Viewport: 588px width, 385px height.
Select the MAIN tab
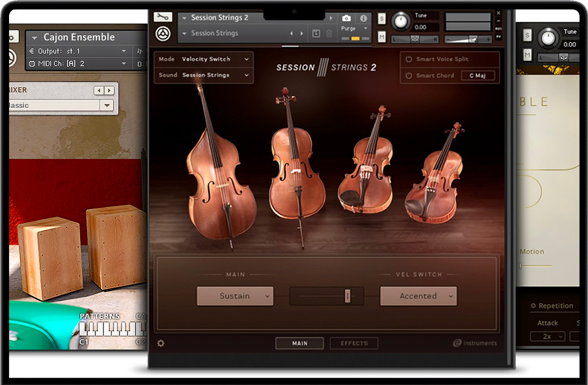click(x=300, y=343)
